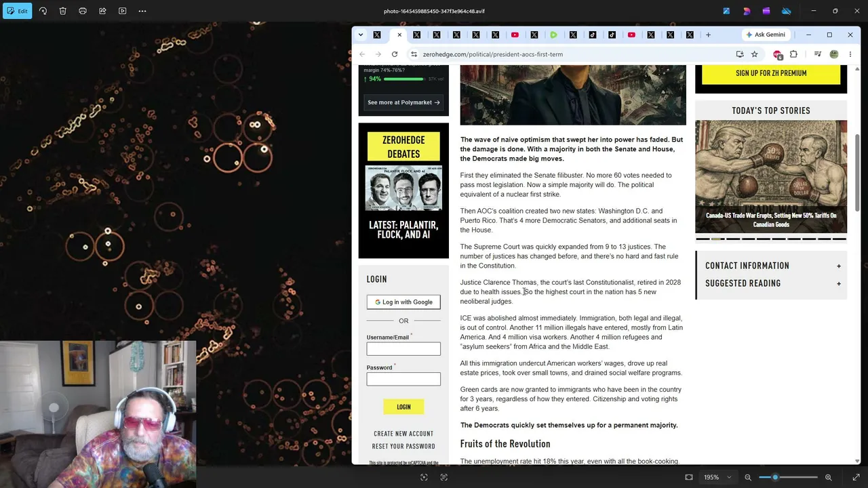View site information in the address bar

click(414, 54)
